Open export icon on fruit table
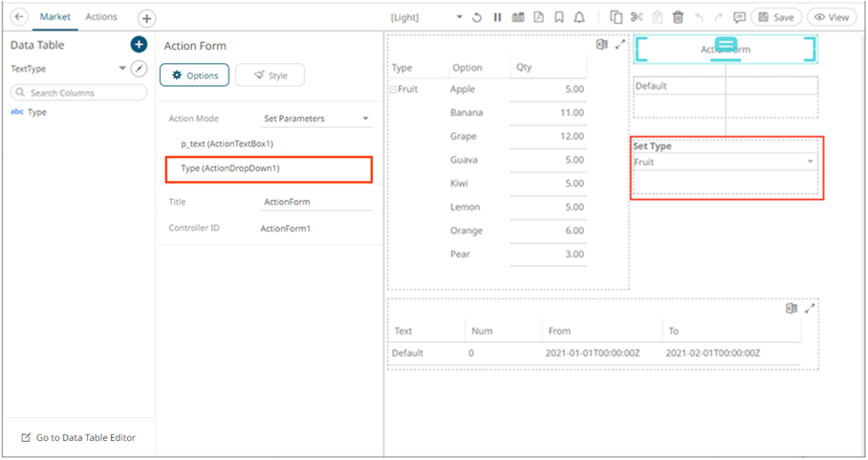 point(601,44)
